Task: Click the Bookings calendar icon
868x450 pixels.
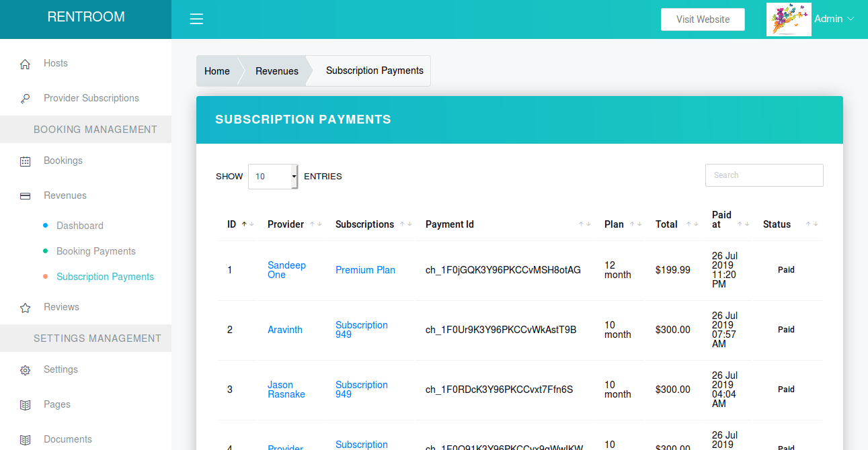Action: pyautogui.click(x=25, y=161)
